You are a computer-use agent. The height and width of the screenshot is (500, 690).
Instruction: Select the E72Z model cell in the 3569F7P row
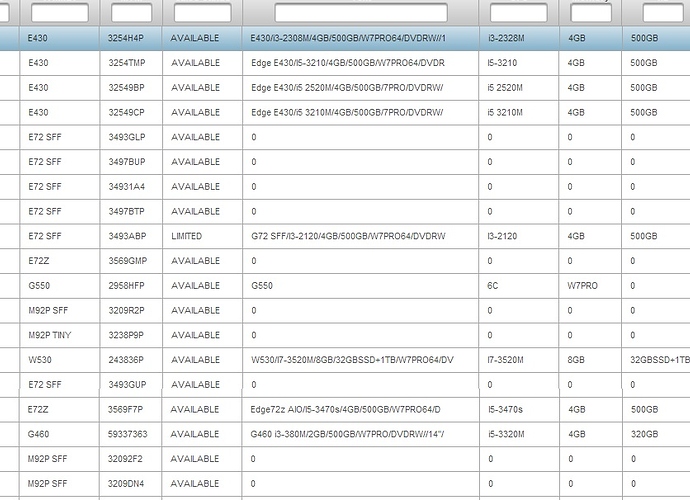click(x=38, y=409)
